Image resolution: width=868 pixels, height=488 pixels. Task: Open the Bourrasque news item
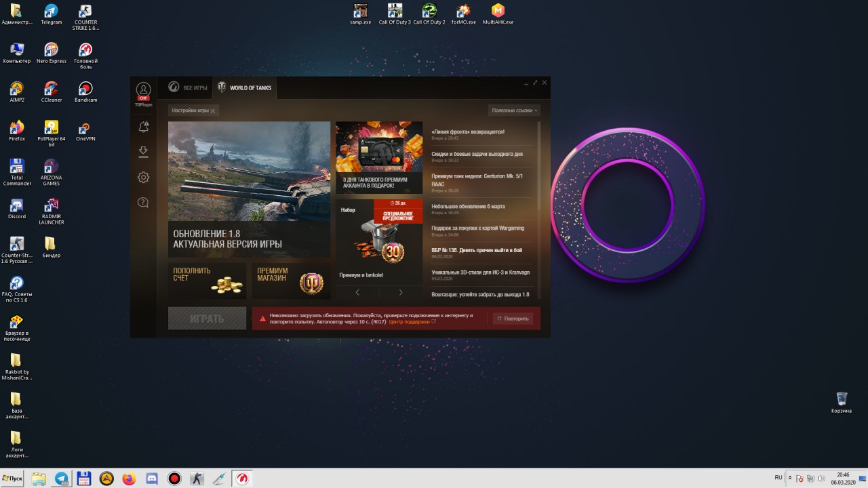click(480, 294)
